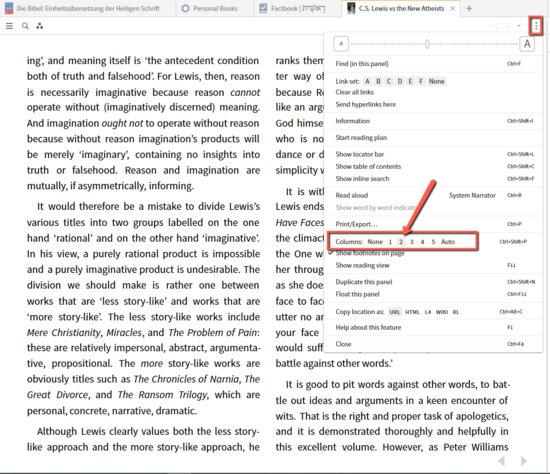Screen dimensions: 550x474
Task: Select link set C
Action: (389, 81)
